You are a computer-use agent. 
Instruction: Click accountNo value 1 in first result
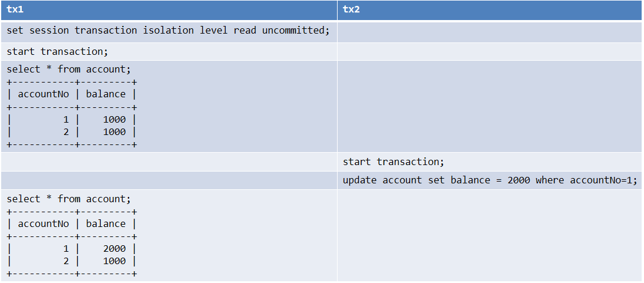coord(67,119)
